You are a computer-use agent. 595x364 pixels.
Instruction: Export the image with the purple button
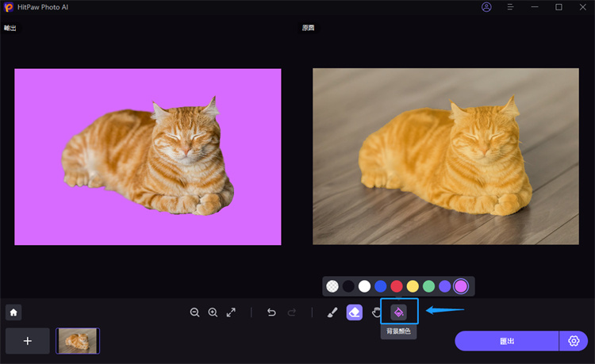pos(507,341)
